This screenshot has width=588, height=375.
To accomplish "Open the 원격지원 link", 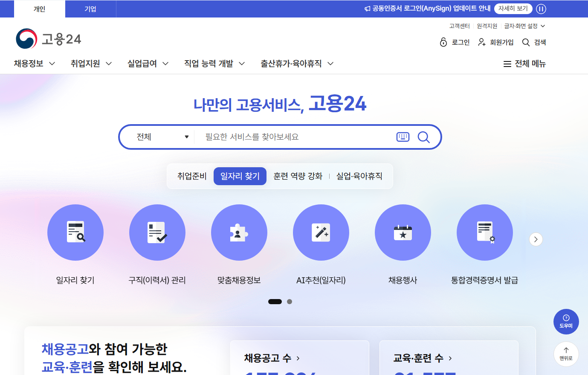I will click(487, 26).
